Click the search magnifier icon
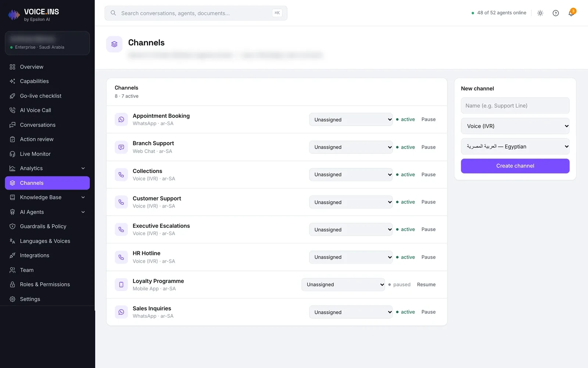Viewport: 588px width, 368px height. 114,13
